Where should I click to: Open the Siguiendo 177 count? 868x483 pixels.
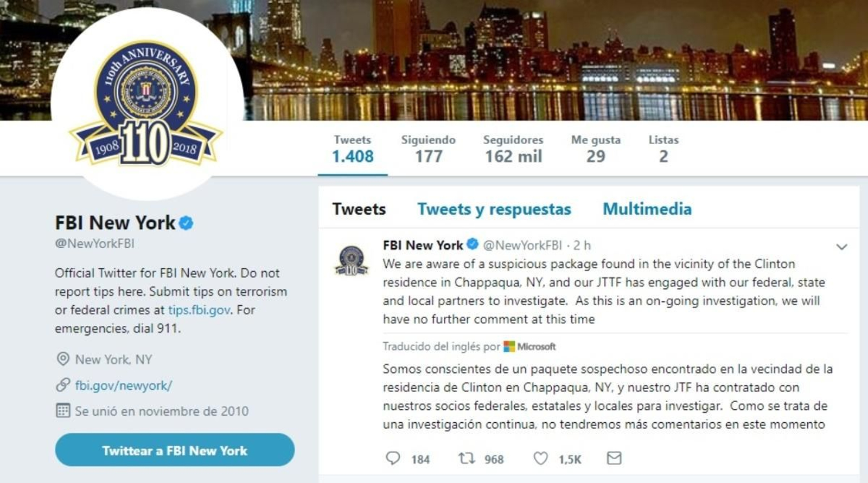click(429, 149)
